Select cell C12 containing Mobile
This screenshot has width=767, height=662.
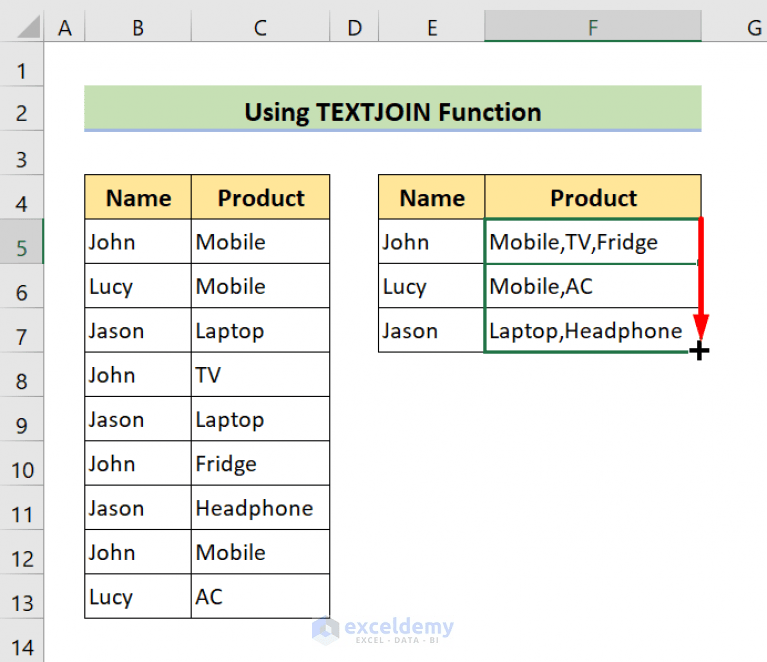(260, 552)
